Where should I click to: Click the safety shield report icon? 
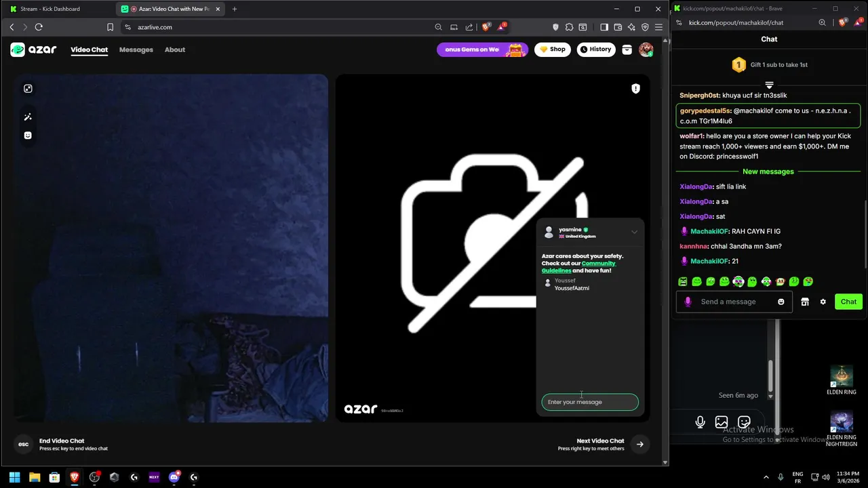635,89
